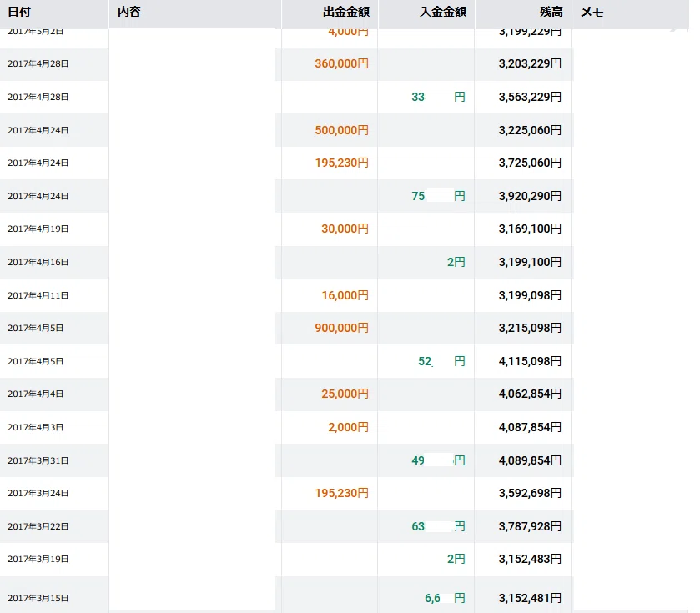
Task: Click the date 2017年3月24日
Action: click(x=38, y=493)
